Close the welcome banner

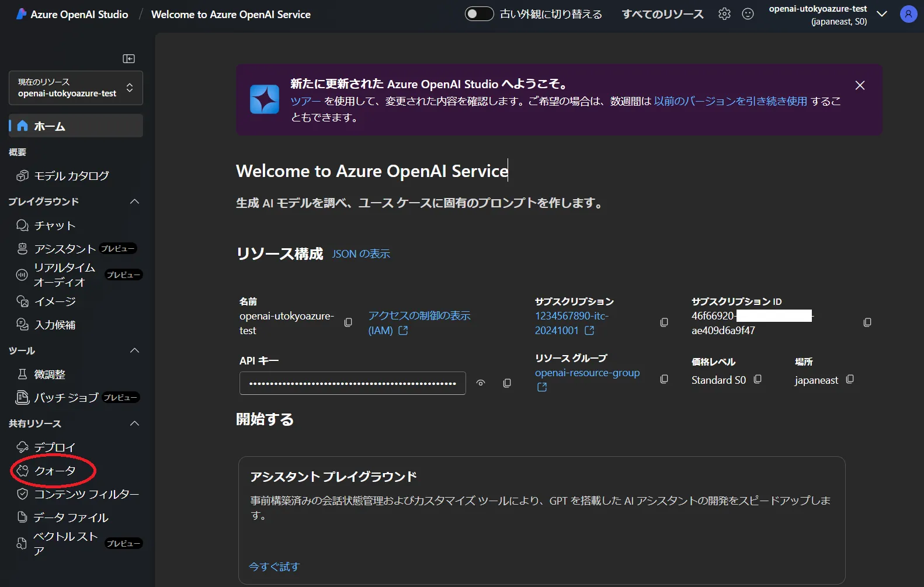(860, 85)
